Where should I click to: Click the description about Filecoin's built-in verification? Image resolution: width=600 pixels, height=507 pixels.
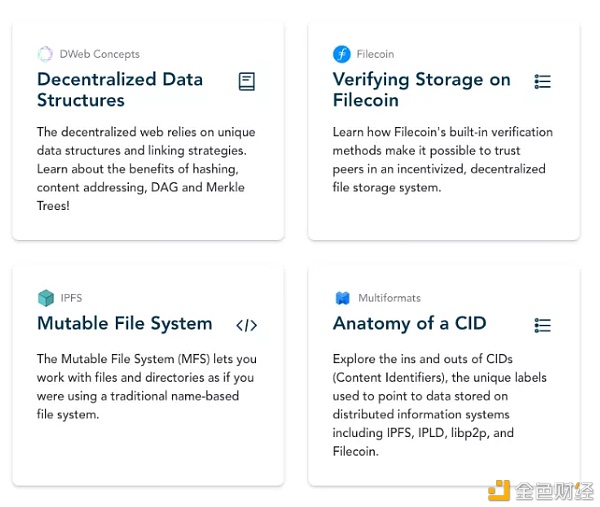[443, 160]
